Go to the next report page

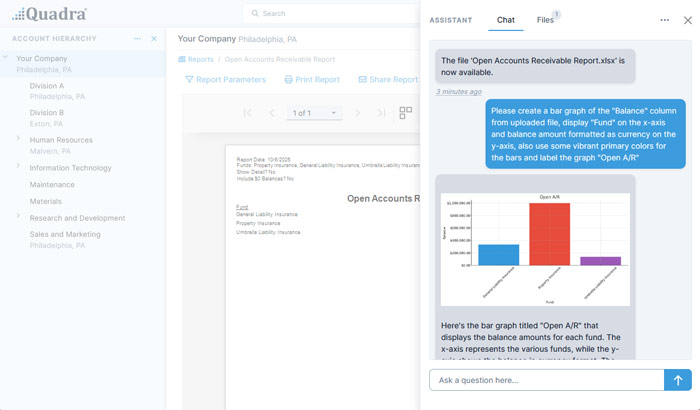coord(357,113)
